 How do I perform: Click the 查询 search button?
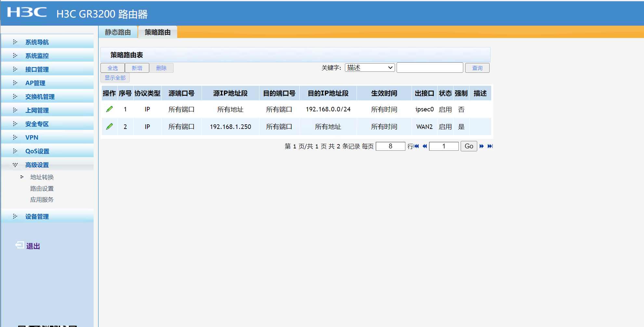coord(477,68)
